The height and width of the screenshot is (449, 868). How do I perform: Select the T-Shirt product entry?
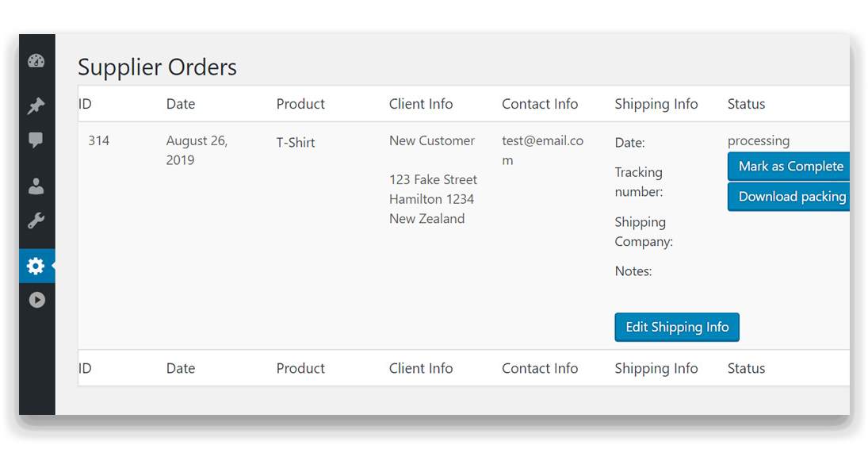pyautogui.click(x=296, y=143)
